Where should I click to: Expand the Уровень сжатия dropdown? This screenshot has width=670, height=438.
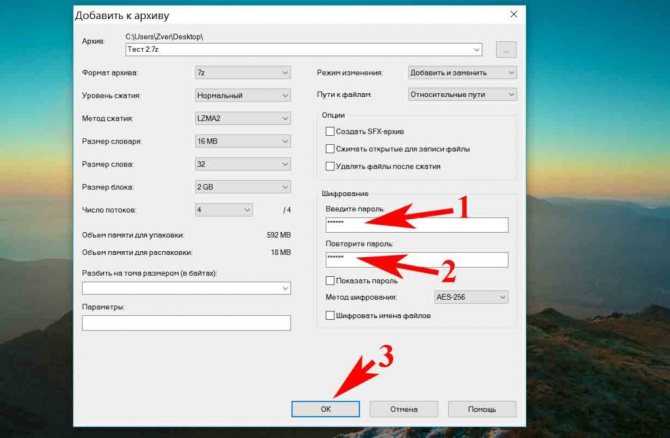pyautogui.click(x=243, y=95)
